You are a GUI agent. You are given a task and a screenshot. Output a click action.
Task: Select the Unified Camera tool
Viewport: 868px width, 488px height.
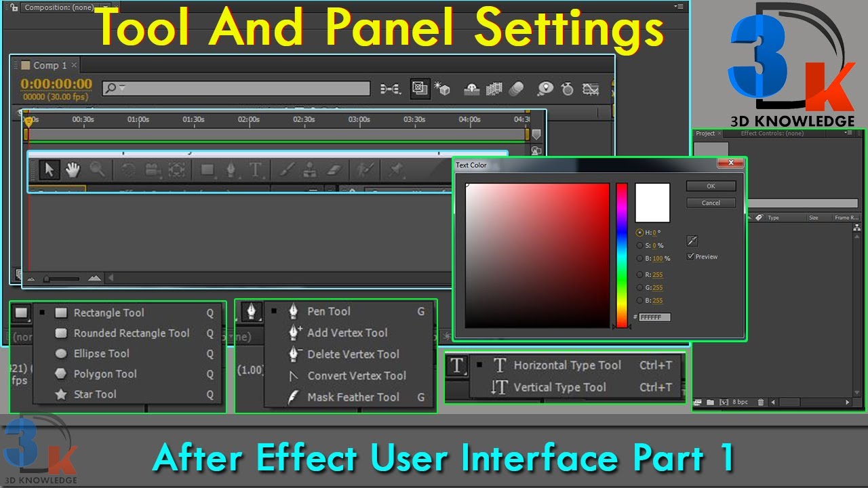click(153, 169)
